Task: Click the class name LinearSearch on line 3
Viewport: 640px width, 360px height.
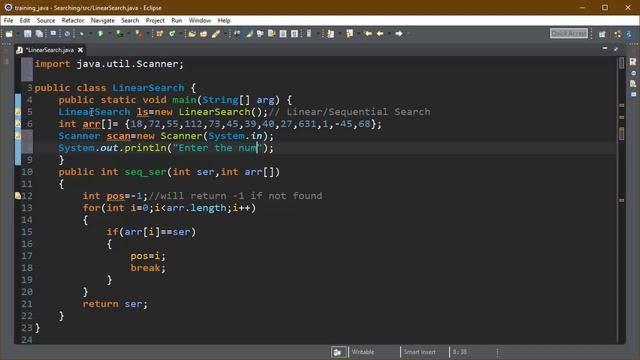Action: [148, 88]
